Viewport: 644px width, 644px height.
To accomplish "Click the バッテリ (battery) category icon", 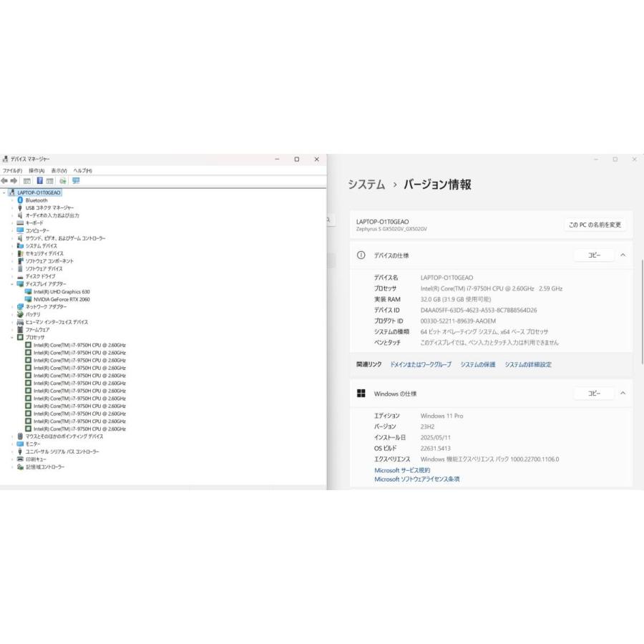I will 20,314.
